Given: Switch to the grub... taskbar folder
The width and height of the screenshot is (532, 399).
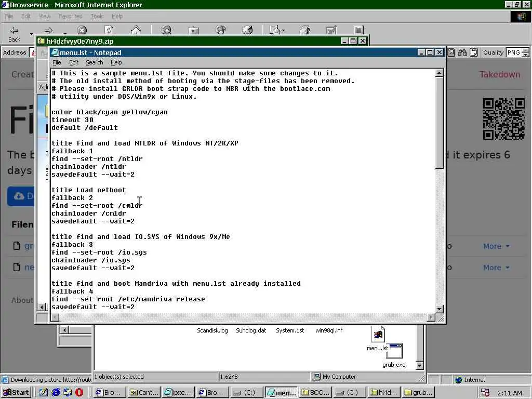Looking at the screenshot, I should 418,392.
